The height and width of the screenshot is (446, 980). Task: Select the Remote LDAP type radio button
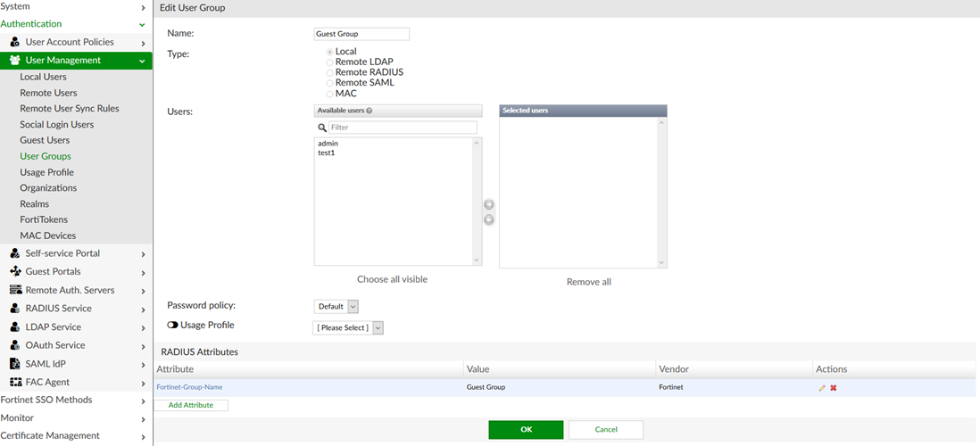coord(330,62)
